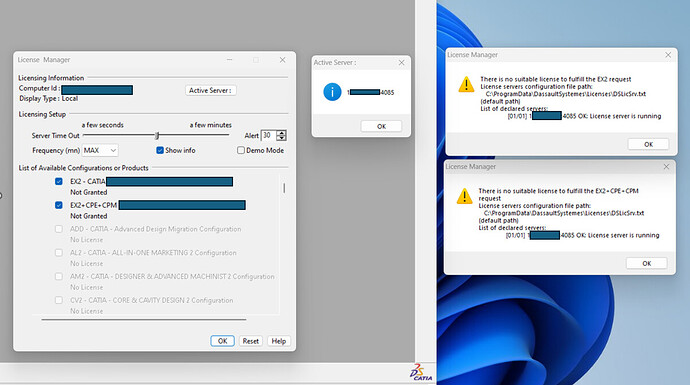Image resolution: width=690 pixels, height=385 pixels.
Task: Click OK in the EX2 request warning dialog
Action: pos(648,144)
